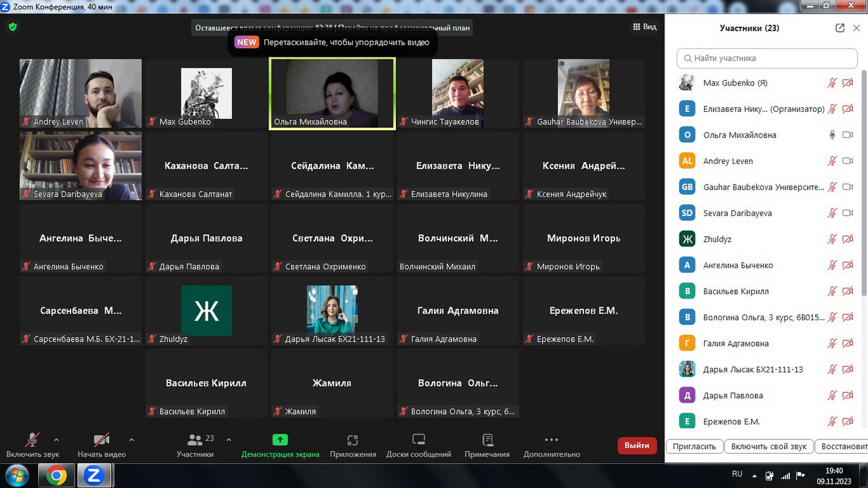This screenshot has width=868, height=488.
Task: Open the Вид layout menu
Action: point(645,27)
